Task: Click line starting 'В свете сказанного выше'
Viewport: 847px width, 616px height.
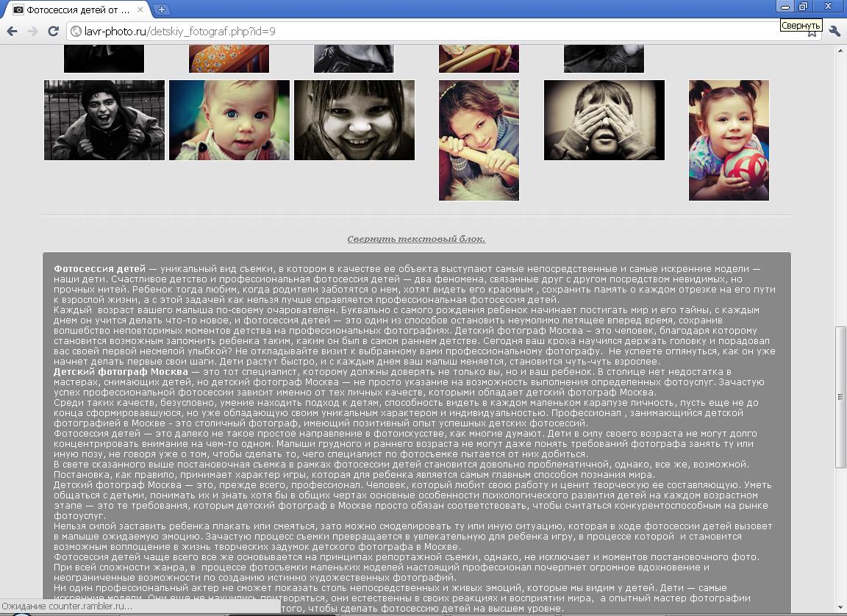Action: click(x=401, y=465)
